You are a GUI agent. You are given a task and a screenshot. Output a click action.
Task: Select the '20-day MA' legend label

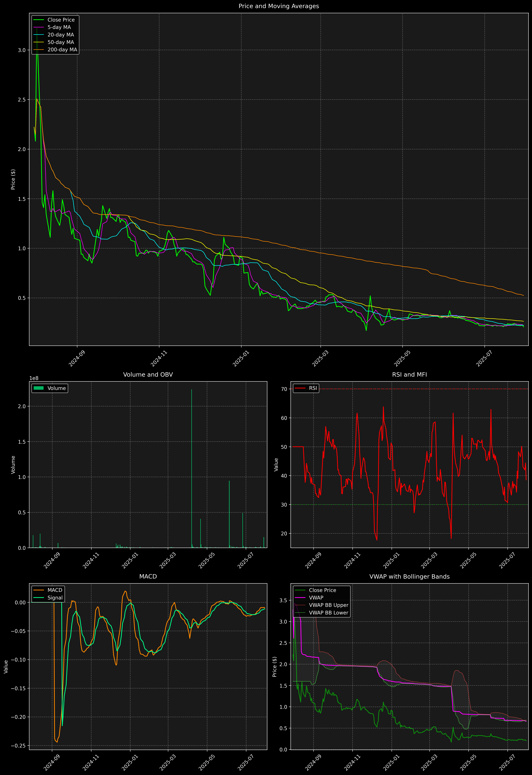(x=61, y=35)
